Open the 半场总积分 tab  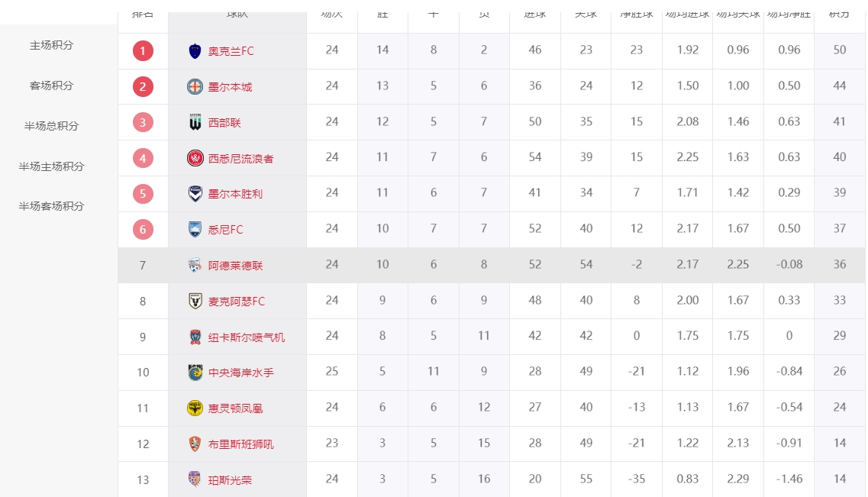point(52,126)
